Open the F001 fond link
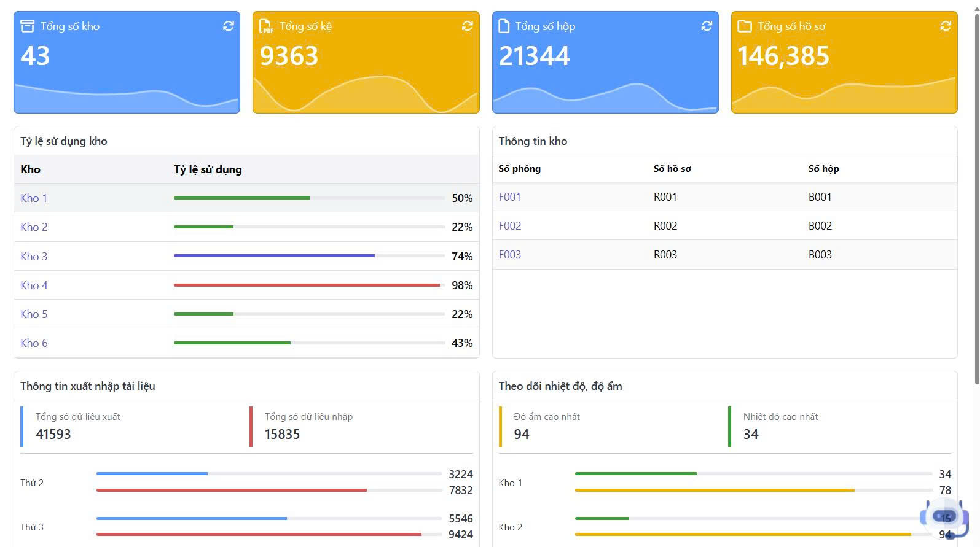980x547 pixels. click(509, 197)
